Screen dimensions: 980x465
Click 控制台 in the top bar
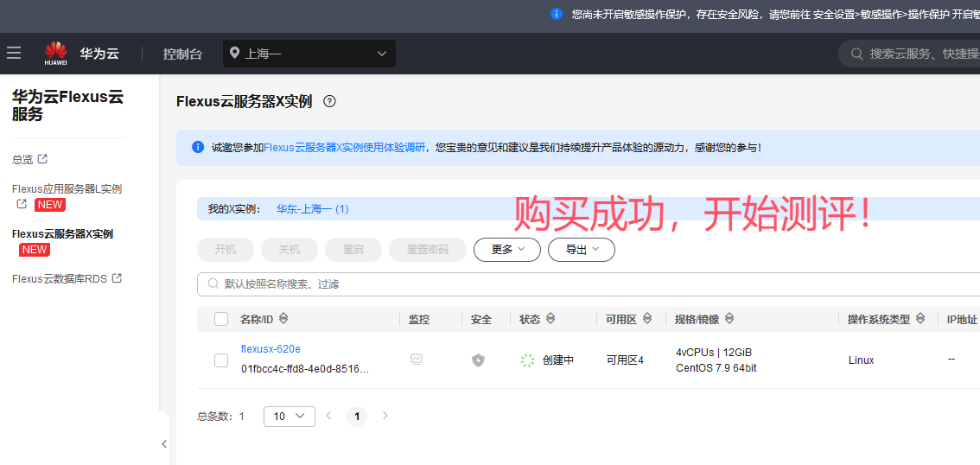coord(182,54)
